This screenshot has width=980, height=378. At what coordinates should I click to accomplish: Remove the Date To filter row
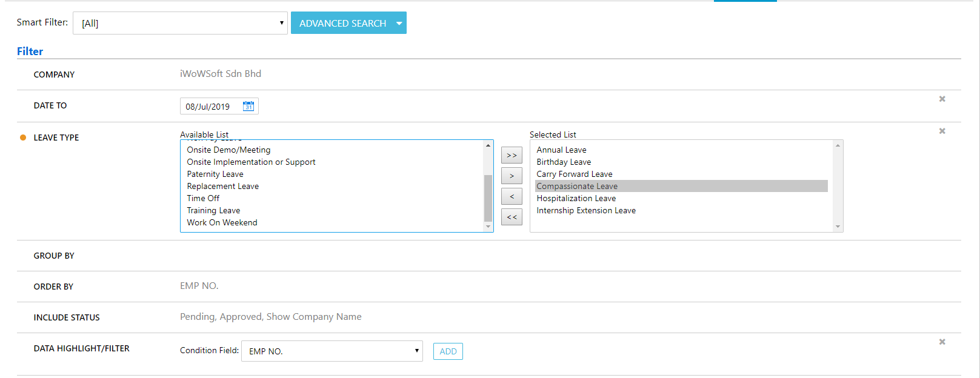942,99
